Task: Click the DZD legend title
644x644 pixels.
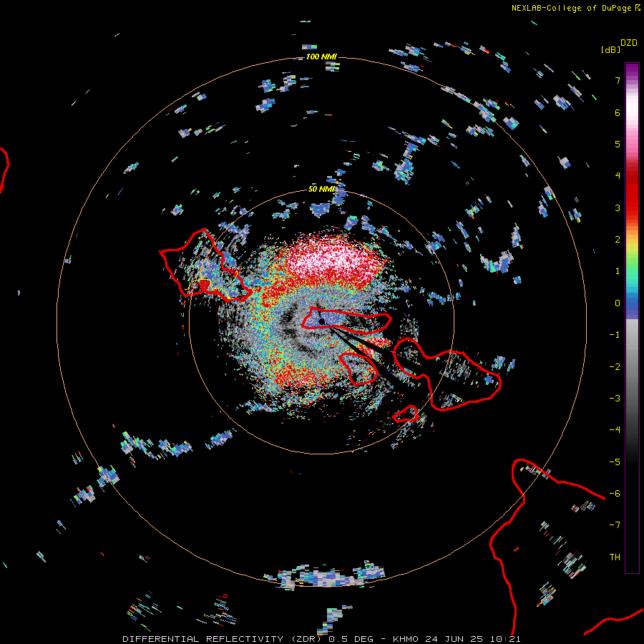Action: point(629,43)
